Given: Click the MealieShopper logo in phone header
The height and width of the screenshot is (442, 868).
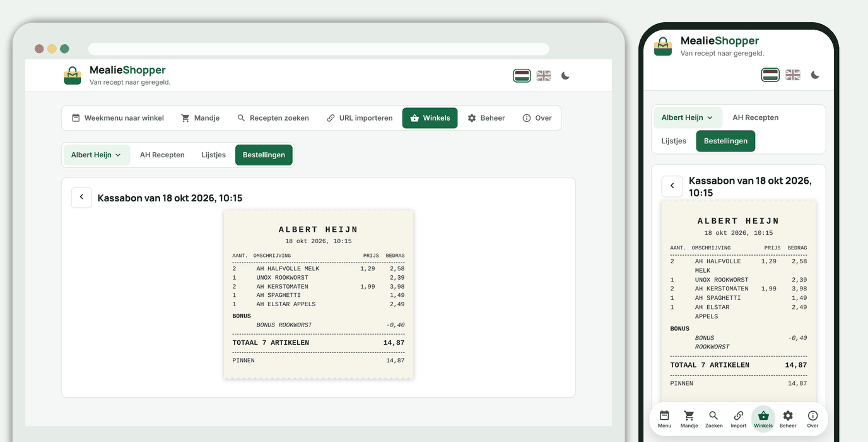Looking at the screenshot, I should pyautogui.click(x=663, y=47).
